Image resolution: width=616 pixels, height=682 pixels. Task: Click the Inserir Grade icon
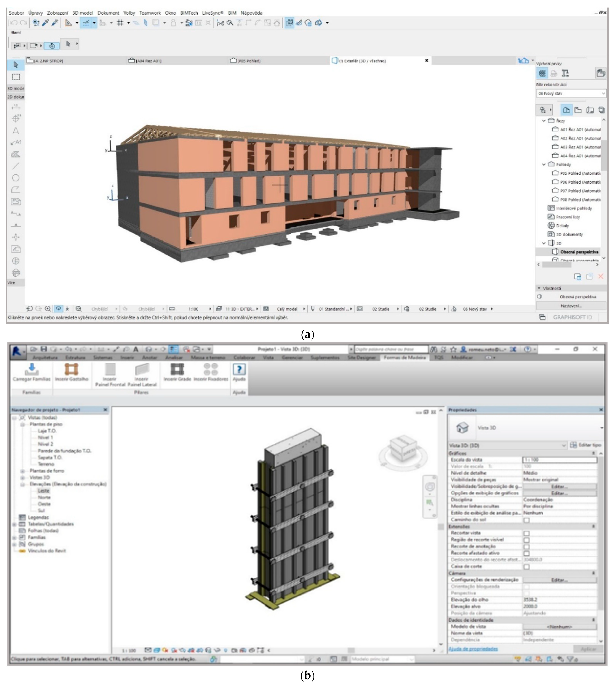177,369
